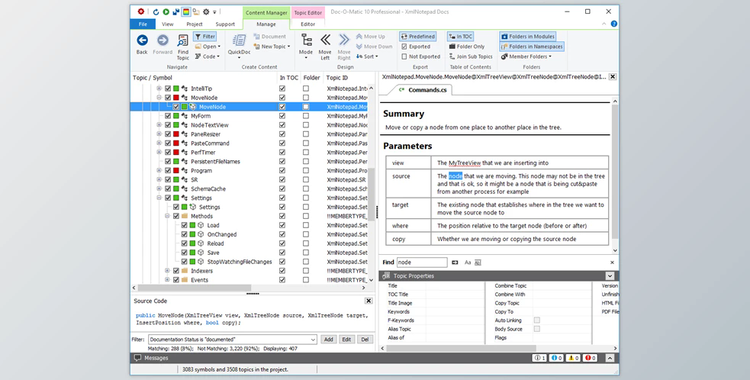Image resolution: width=750 pixels, height=380 pixels.
Task: Collapse the Topic Properties panel chevron
Action: coord(610,276)
